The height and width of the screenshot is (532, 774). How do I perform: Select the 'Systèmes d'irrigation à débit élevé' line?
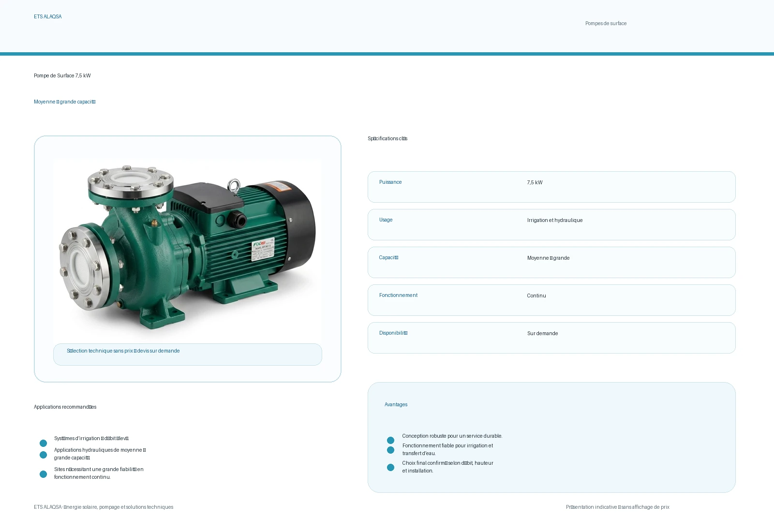coord(91,438)
